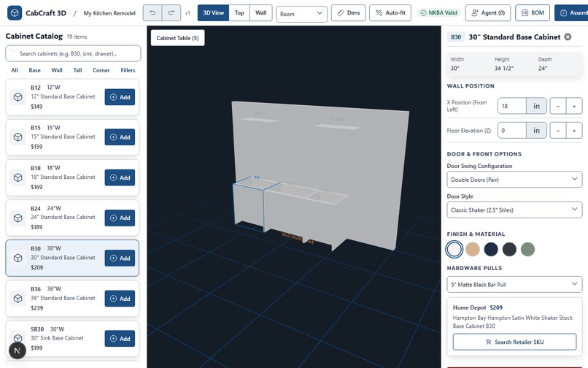Increase Floor Elevation with plus button
This screenshot has width=588, height=368.
574,130
